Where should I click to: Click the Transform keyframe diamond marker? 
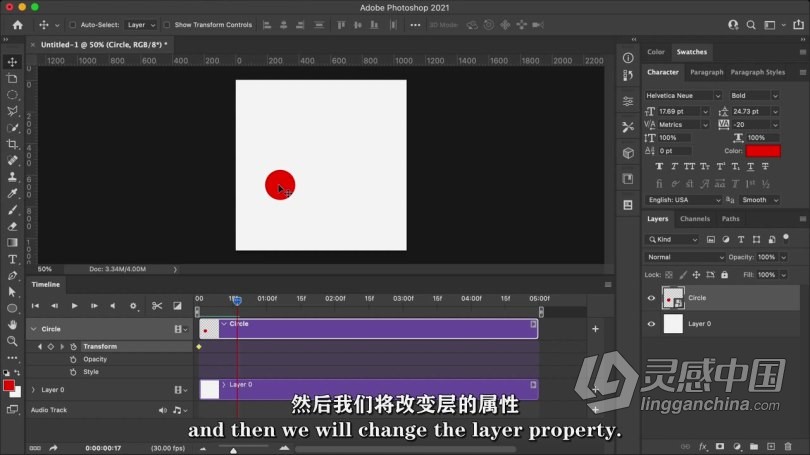[x=199, y=347]
